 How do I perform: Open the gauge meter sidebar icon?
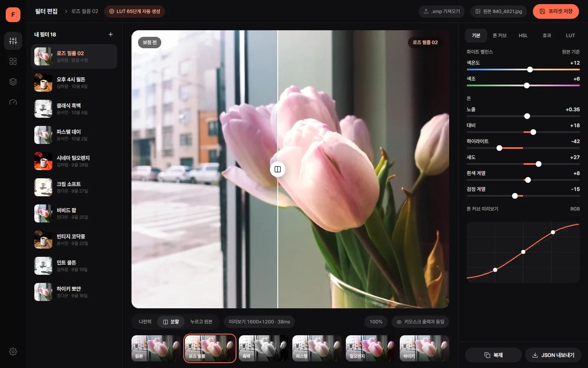tap(13, 102)
